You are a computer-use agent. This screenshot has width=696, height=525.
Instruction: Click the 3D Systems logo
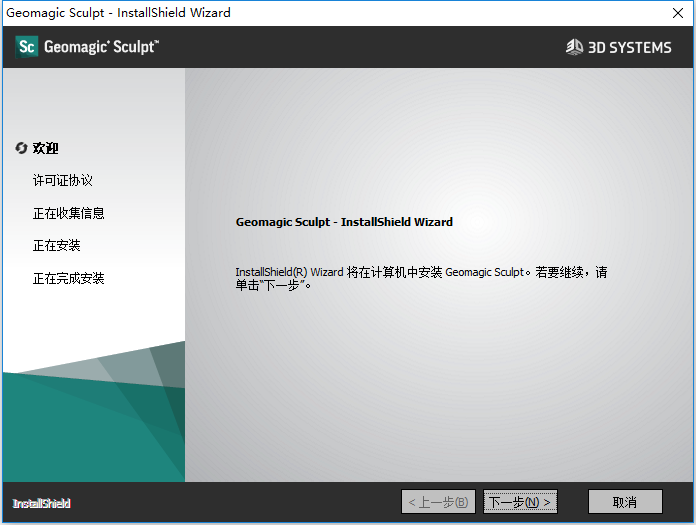coord(618,47)
